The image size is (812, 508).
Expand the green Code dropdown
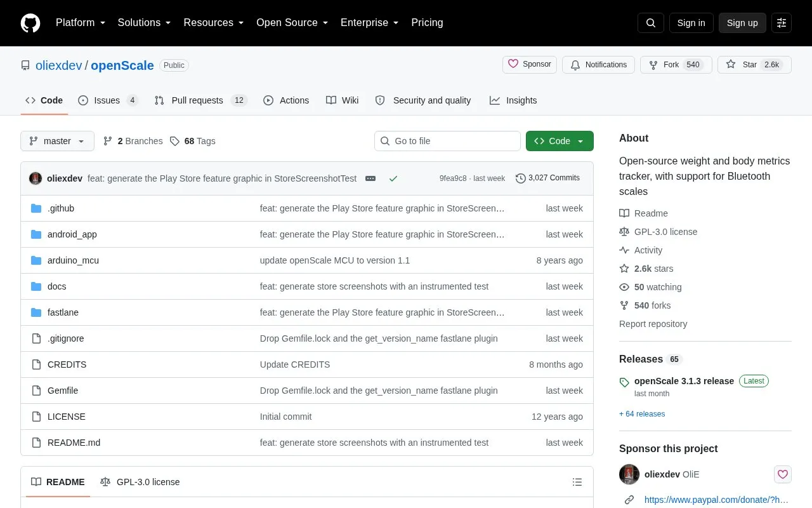click(560, 141)
